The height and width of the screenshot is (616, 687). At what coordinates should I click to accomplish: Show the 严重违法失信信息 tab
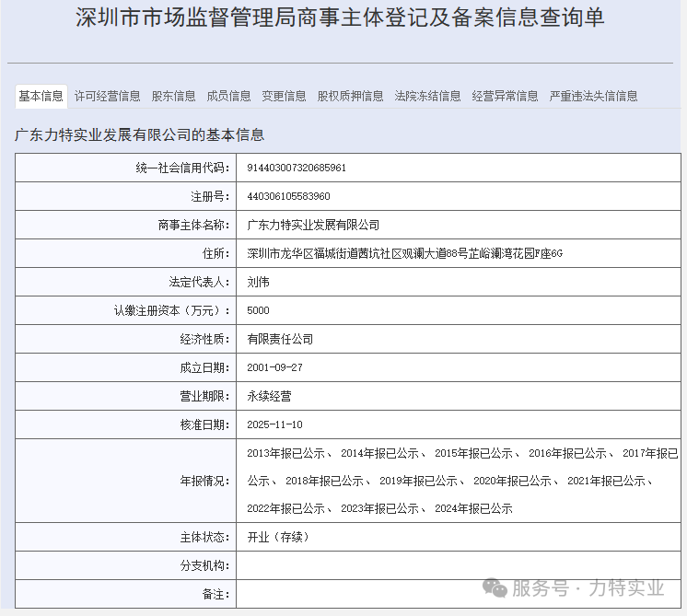(594, 96)
